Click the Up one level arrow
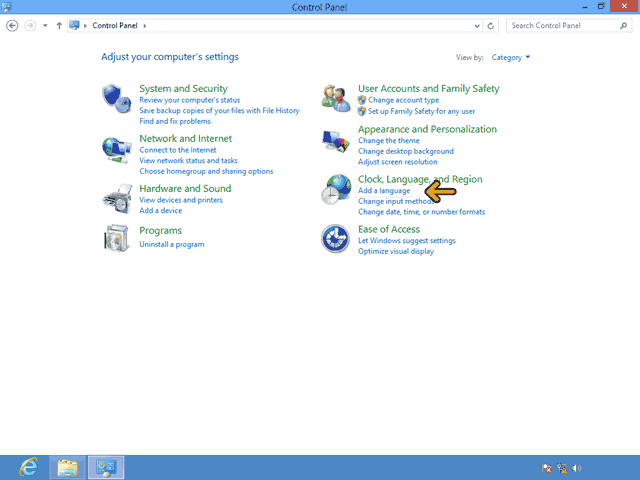Image resolution: width=640 pixels, height=480 pixels. [x=59, y=26]
